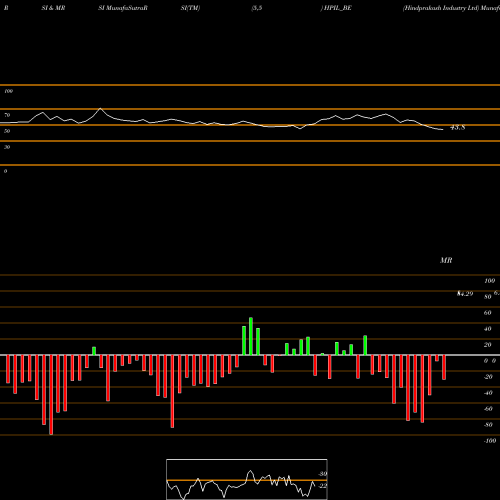Click the 'SI & MR' header label

[53, 8]
